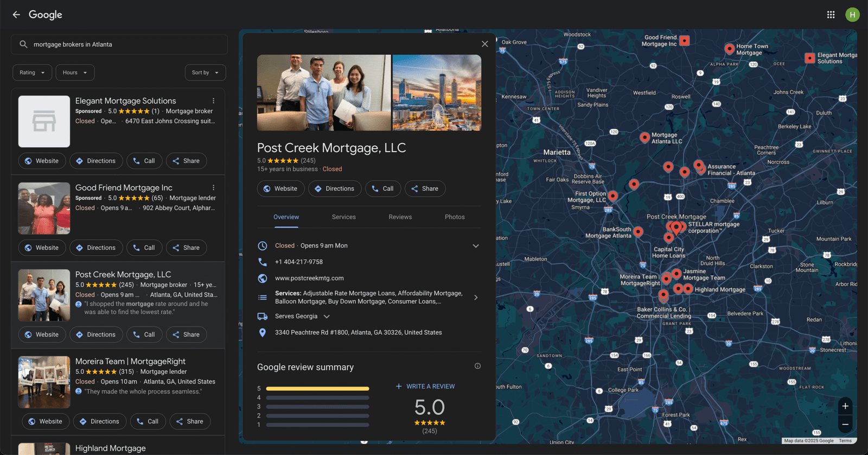Go back using the arrow beside Google logo
Image resolution: width=868 pixels, height=455 pixels.
tap(16, 15)
